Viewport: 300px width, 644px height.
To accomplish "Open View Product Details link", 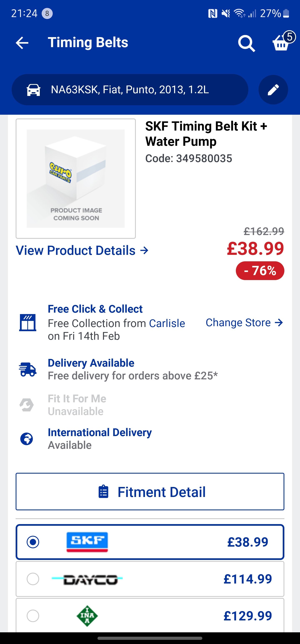I will click(x=82, y=250).
